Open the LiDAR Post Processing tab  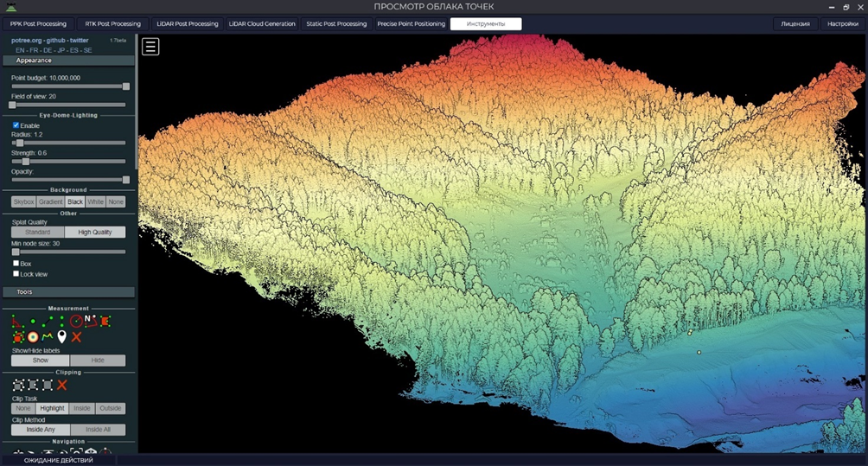187,24
